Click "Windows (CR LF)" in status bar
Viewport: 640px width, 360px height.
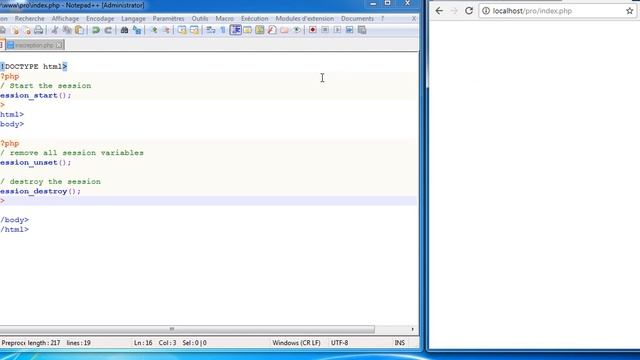click(x=296, y=343)
